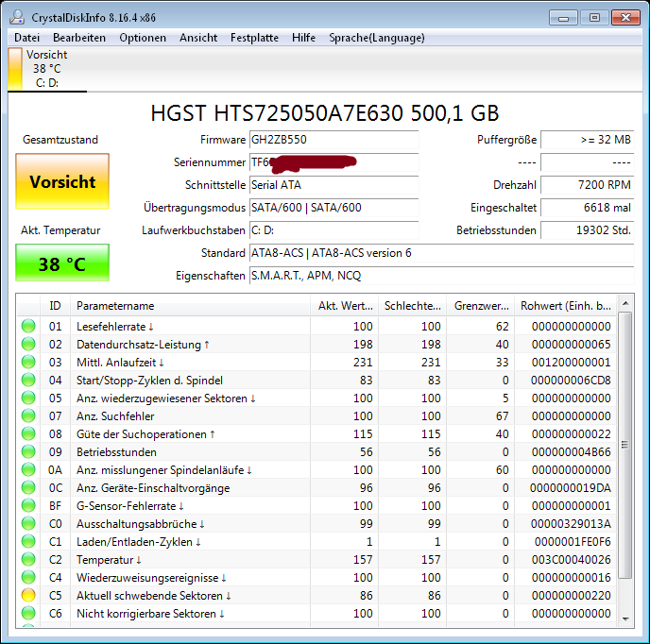650x644 pixels.
Task: Click status circle of Start/Stopp-Zyklen row
Action: coord(28,380)
